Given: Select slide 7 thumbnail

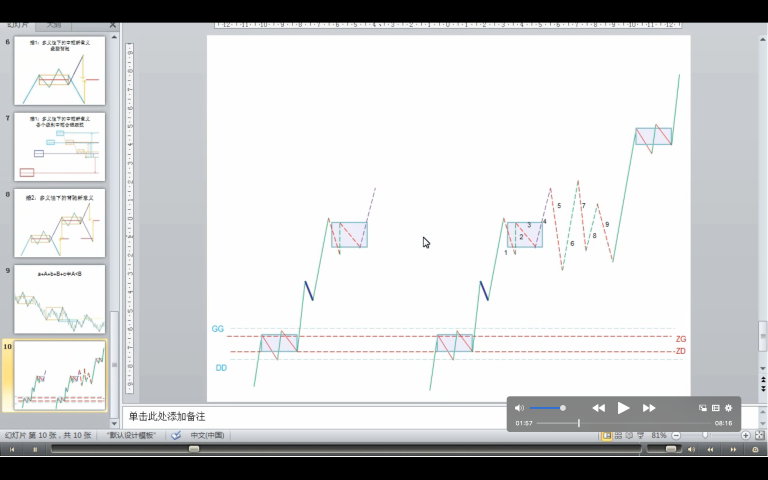Looking at the screenshot, I should (60, 146).
